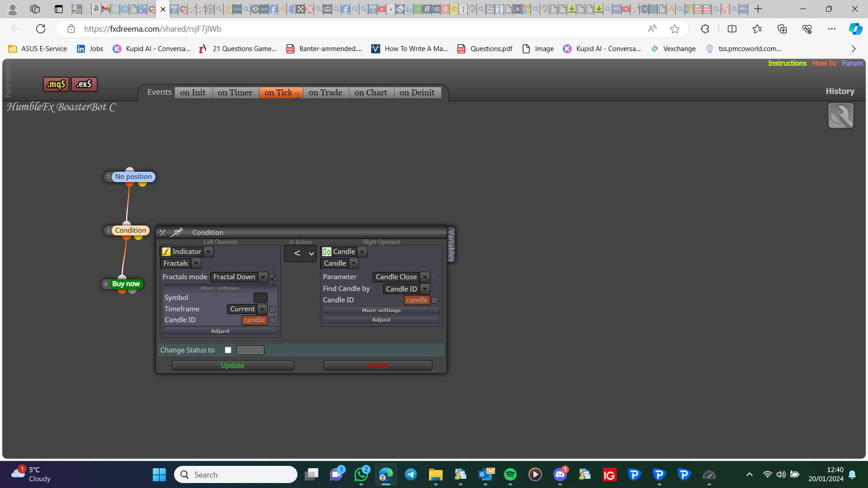Click the Change Status color box
This screenshot has width=868, height=488.
[x=250, y=350]
